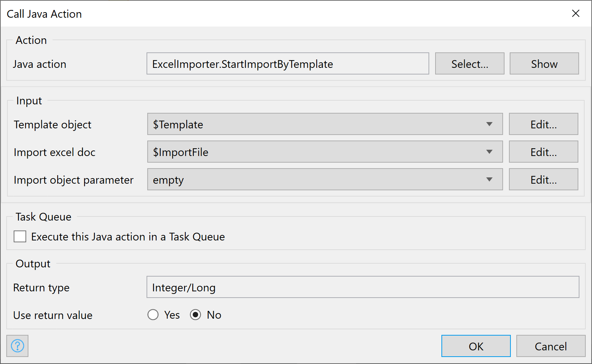Click the Return type label
Viewport: 592px width, 364px height.
coord(41,288)
